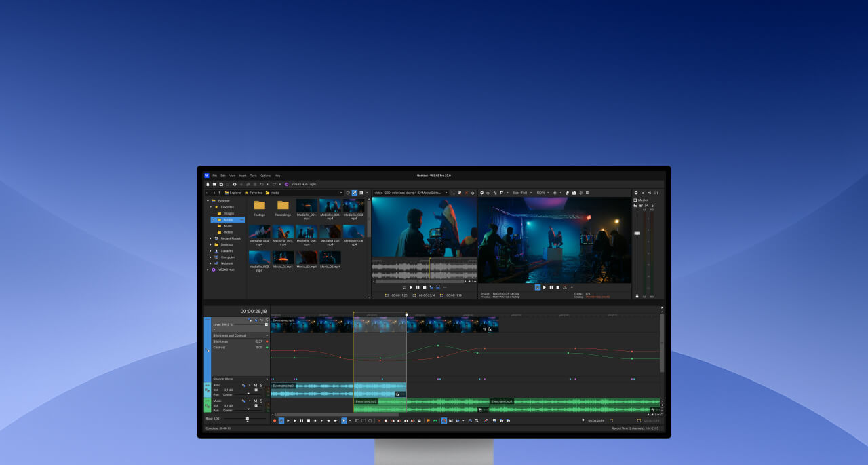The image size is (868, 465).
Task: Open video preview settings gear icon
Action: click(x=481, y=193)
